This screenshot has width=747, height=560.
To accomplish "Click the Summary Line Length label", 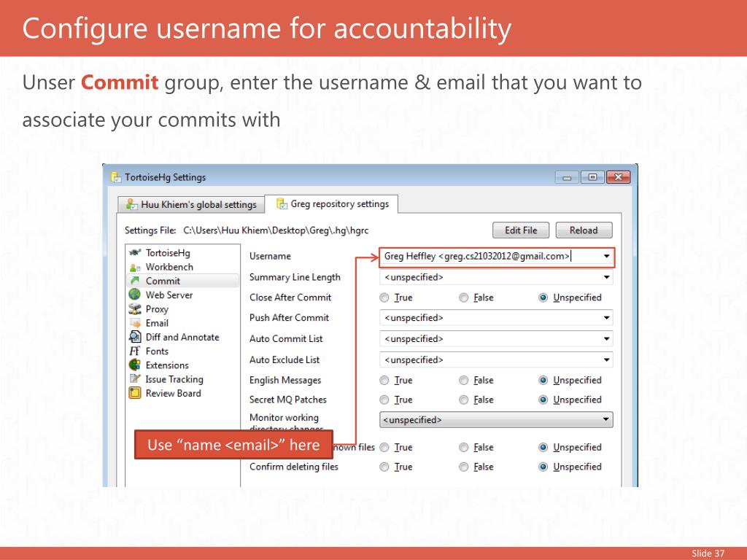I will click(295, 277).
